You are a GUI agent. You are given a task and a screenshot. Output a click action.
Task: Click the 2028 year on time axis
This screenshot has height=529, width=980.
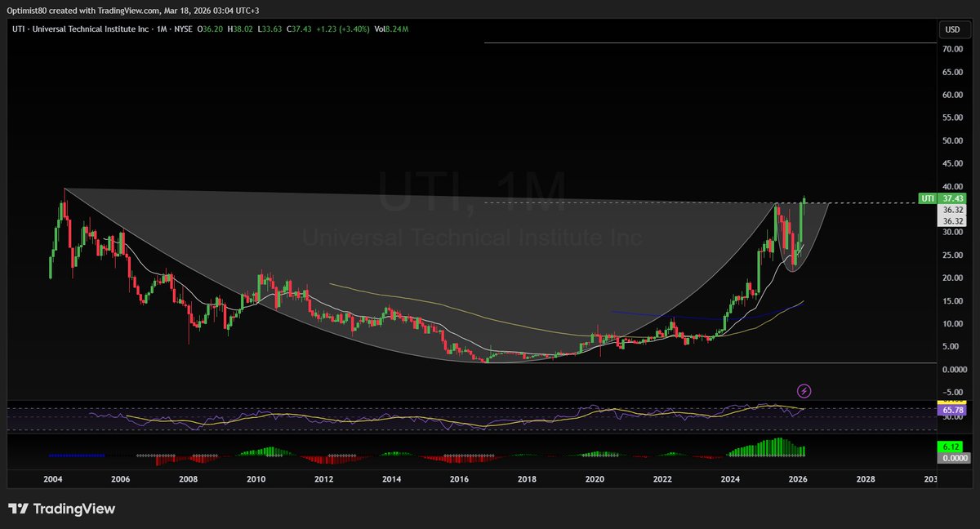[867, 480]
